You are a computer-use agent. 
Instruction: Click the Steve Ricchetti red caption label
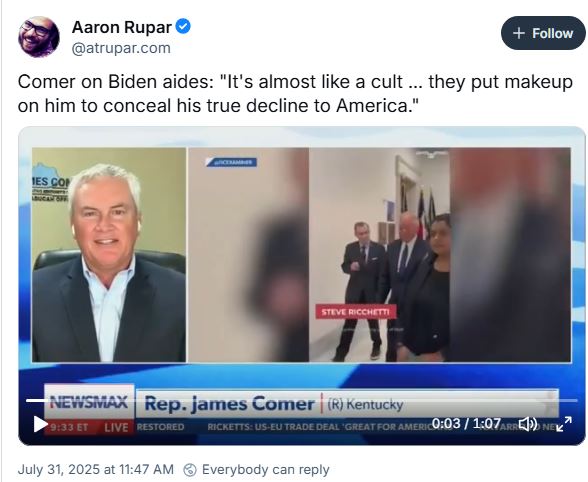(x=356, y=312)
